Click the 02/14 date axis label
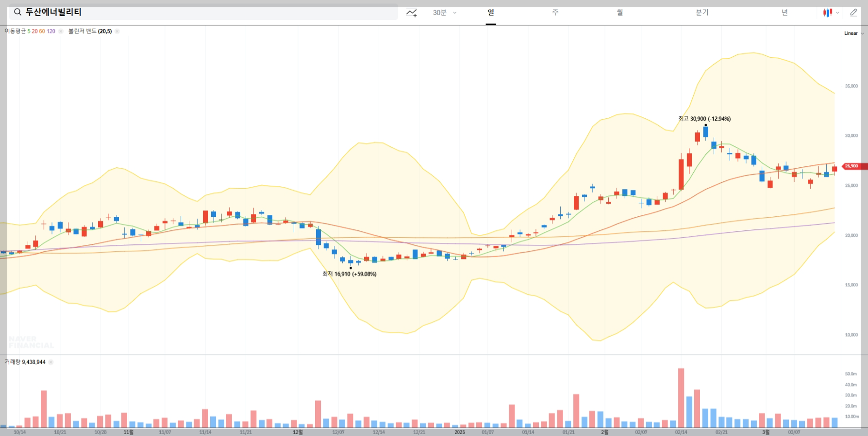 pyautogui.click(x=681, y=432)
